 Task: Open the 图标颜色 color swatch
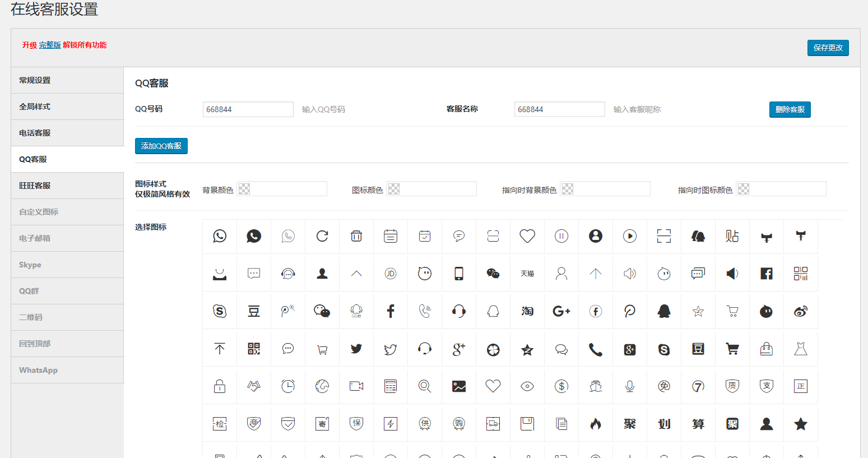(394, 189)
